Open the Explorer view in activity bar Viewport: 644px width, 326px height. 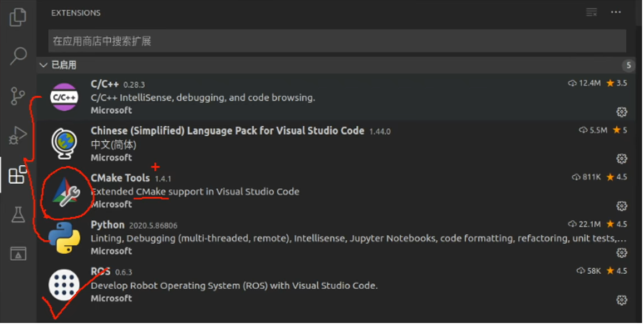pos(18,17)
